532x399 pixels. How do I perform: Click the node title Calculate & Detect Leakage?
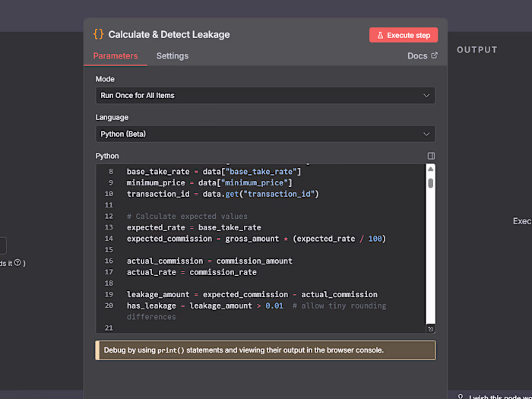[x=169, y=35]
